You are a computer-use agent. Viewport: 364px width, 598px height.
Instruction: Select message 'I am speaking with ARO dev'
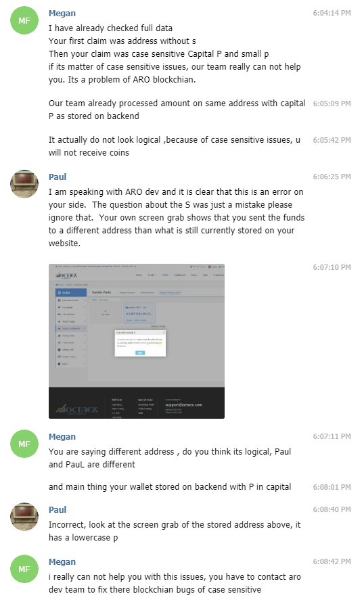[177, 217]
